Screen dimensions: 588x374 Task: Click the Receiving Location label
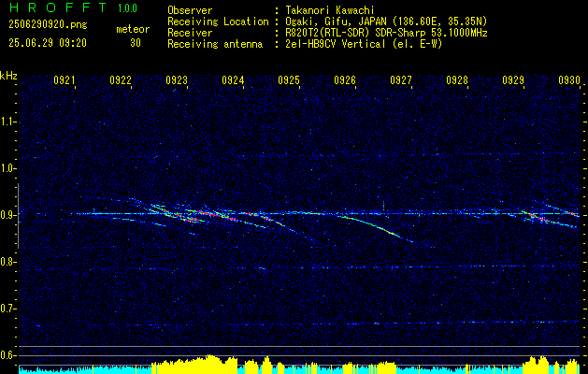[218, 22]
